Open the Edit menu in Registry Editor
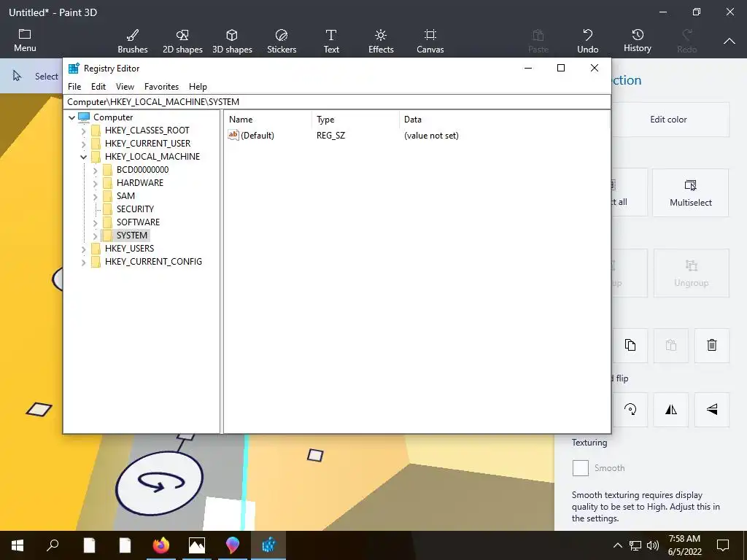The height and width of the screenshot is (560, 747). (98, 87)
